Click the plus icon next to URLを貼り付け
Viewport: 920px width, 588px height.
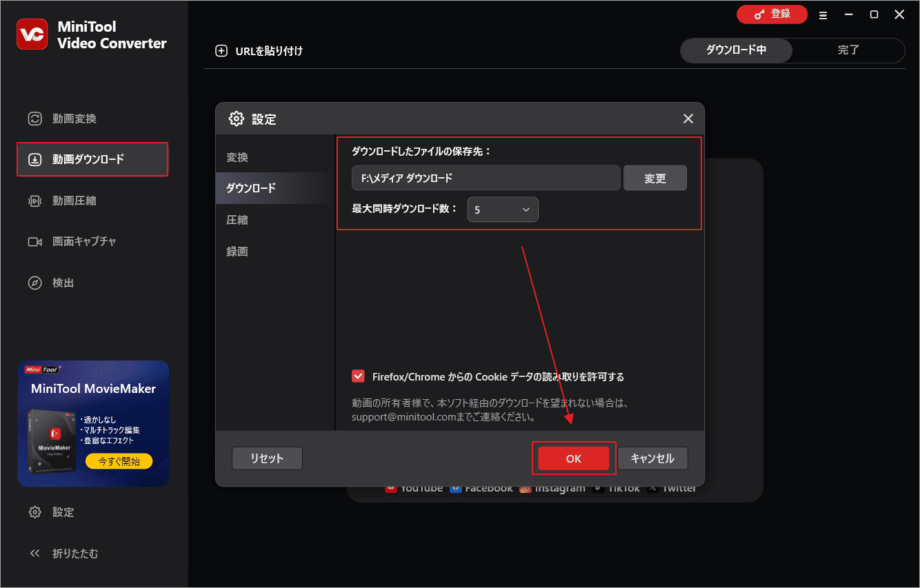click(x=221, y=51)
